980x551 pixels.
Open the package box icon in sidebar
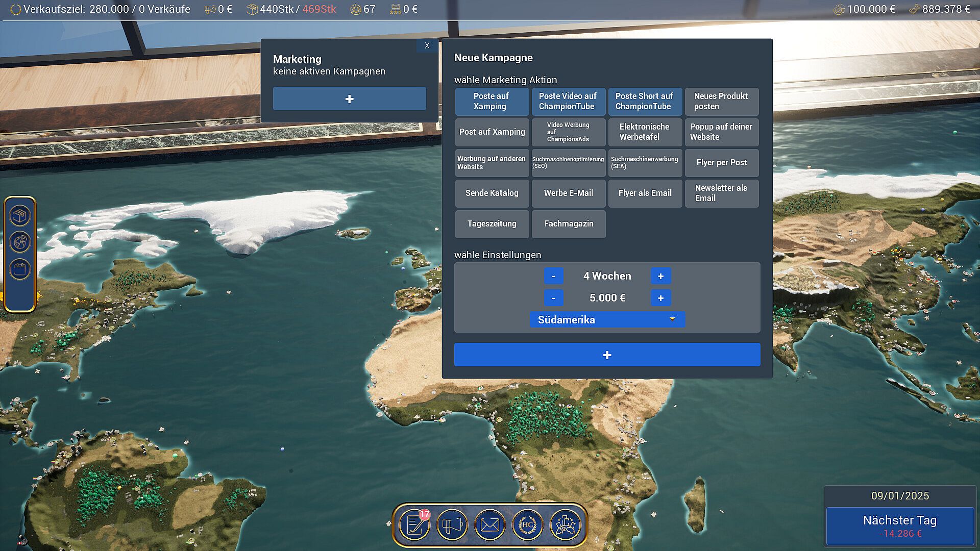click(x=20, y=216)
